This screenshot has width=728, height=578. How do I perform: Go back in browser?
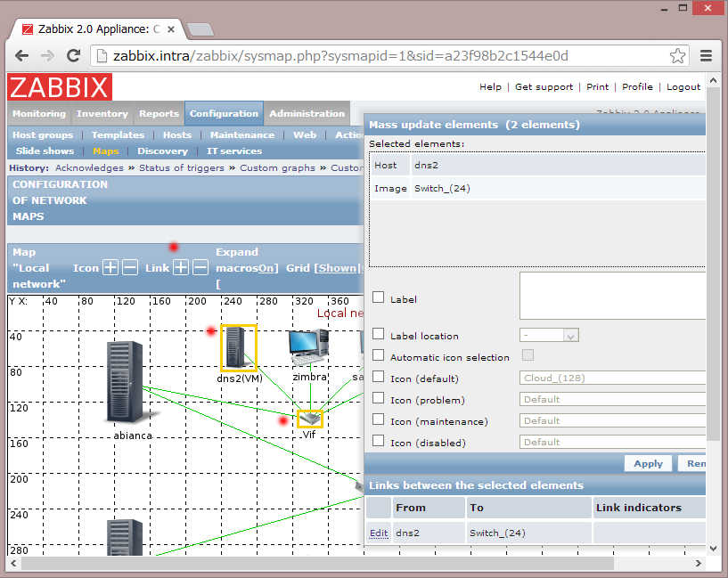tap(21, 56)
